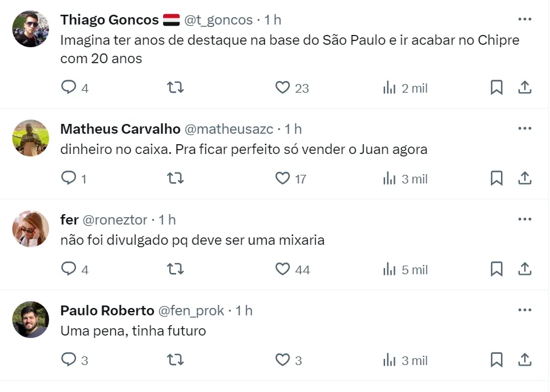The image size is (550, 392).
Task: Click fer's profile avatar
Action: click(x=31, y=229)
